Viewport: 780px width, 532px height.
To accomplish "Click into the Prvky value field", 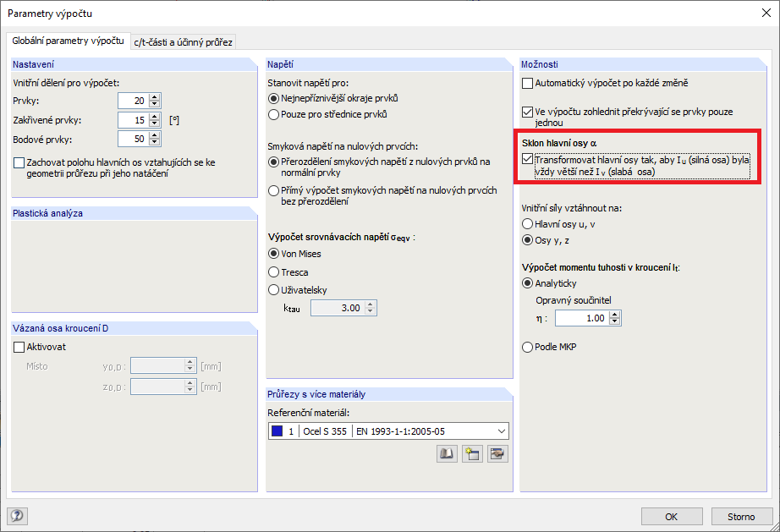I will coord(135,101).
